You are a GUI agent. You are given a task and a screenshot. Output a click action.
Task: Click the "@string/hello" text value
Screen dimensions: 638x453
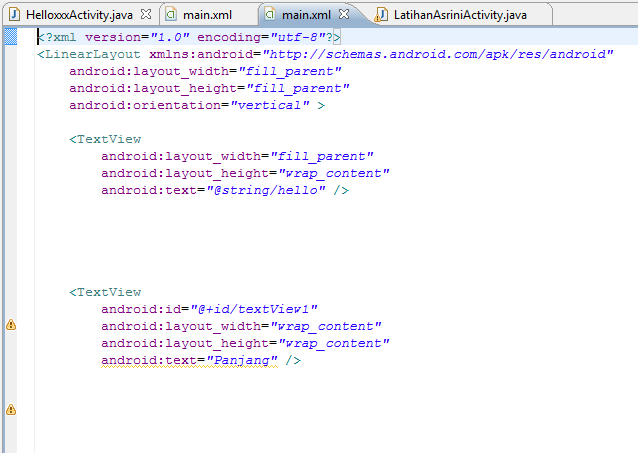[x=266, y=190]
